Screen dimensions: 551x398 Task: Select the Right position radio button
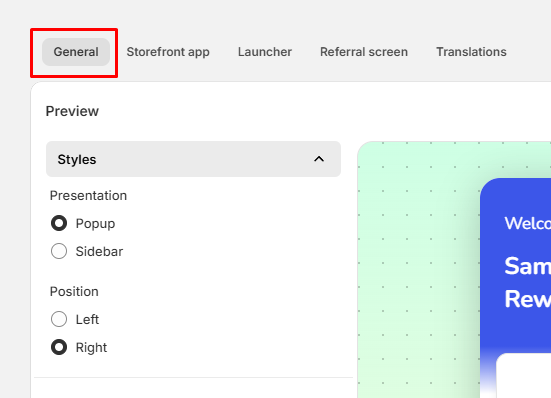pos(59,347)
